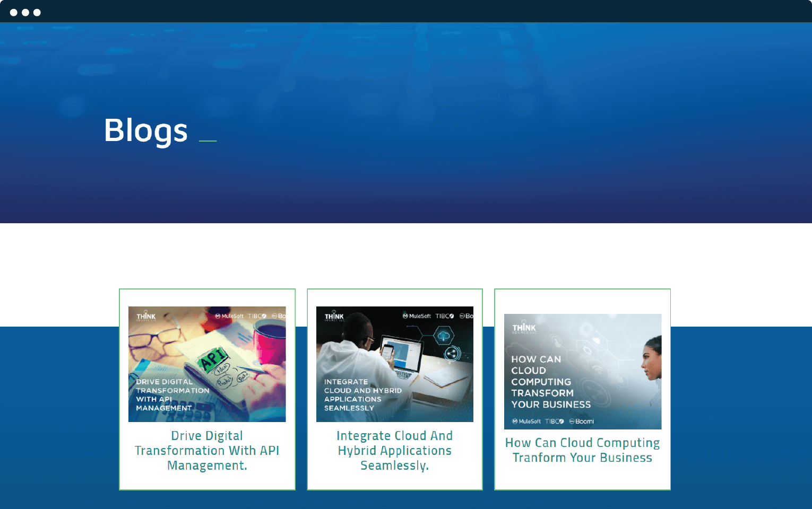This screenshot has width=812, height=509.
Task: Click the green underline beside Blogs heading
Action: click(208, 141)
